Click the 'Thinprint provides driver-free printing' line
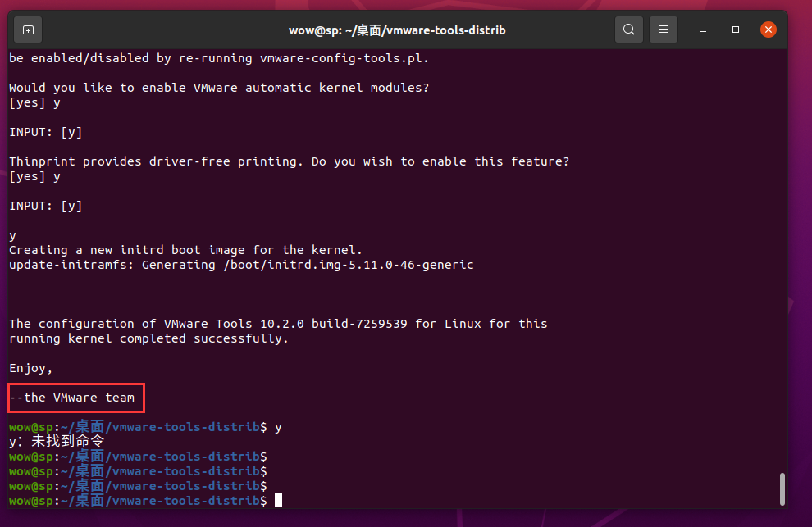This screenshot has width=812, height=527. point(289,161)
